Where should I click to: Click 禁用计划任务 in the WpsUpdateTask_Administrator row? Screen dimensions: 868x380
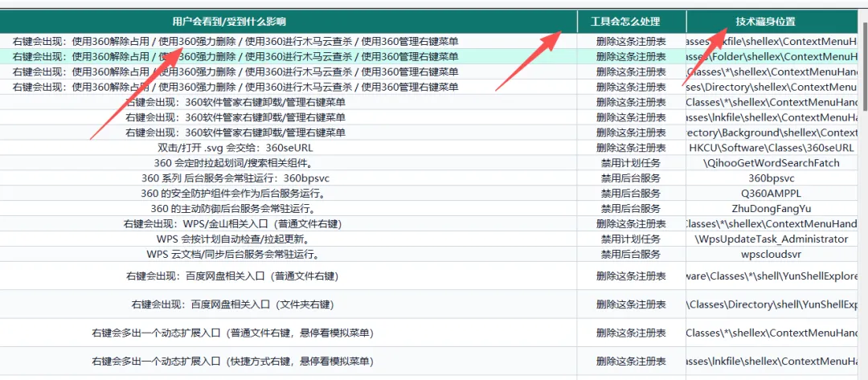coord(631,239)
